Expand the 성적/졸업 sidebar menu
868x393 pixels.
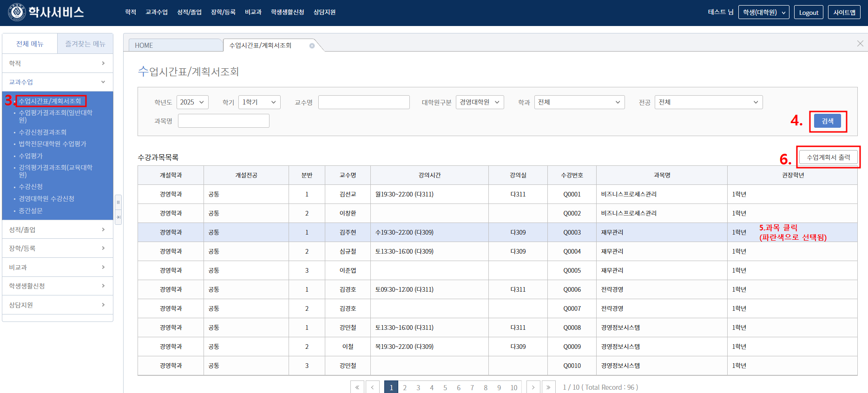click(x=57, y=229)
